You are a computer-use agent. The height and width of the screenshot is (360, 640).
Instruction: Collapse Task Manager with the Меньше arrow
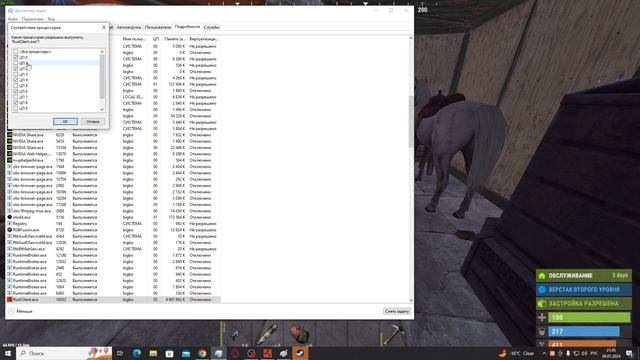(x=11, y=311)
